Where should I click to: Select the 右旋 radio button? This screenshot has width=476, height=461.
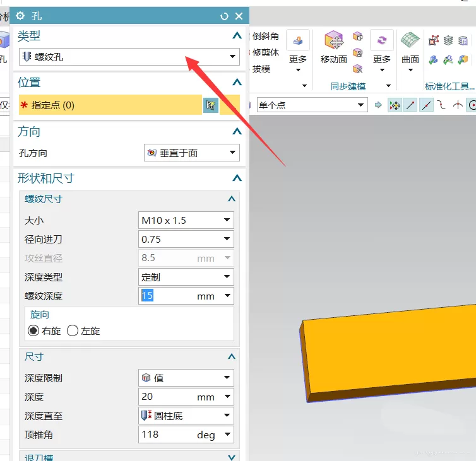[x=33, y=330]
